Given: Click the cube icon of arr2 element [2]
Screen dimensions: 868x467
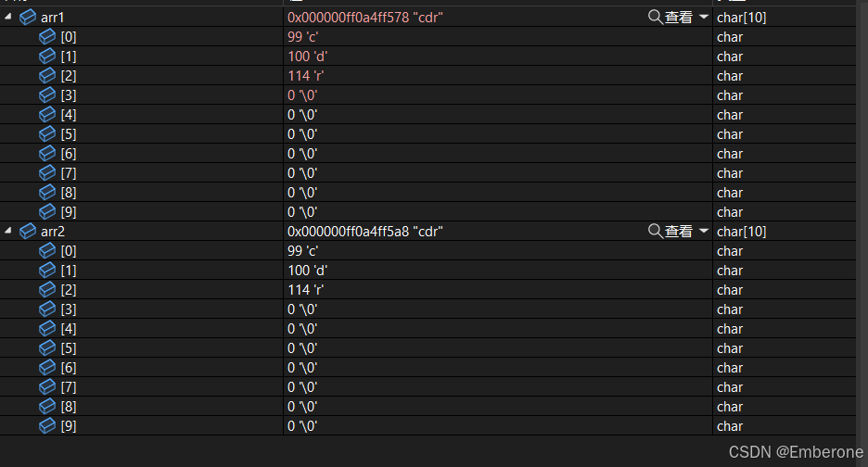Looking at the screenshot, I should click(x=47, y=289).
